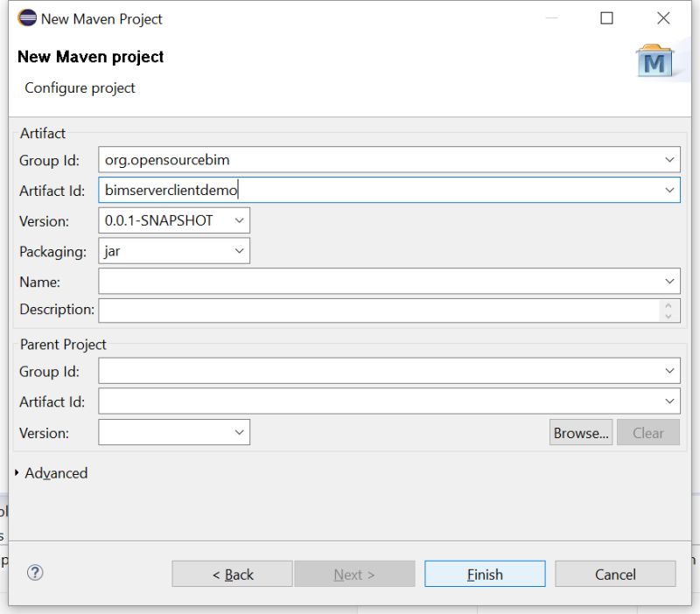Cancel the New Maven Project wizard
The height and width of the screenshot is (614, 700).
(x=614, y=574)
